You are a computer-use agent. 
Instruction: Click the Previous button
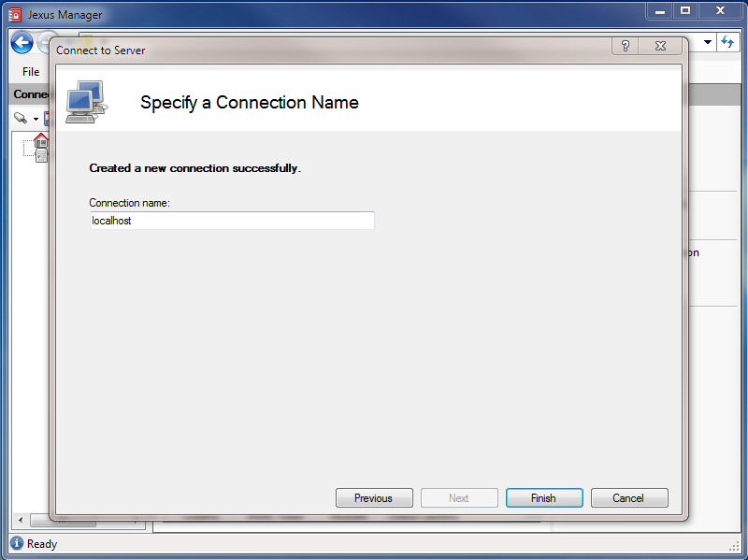[374, 497]
